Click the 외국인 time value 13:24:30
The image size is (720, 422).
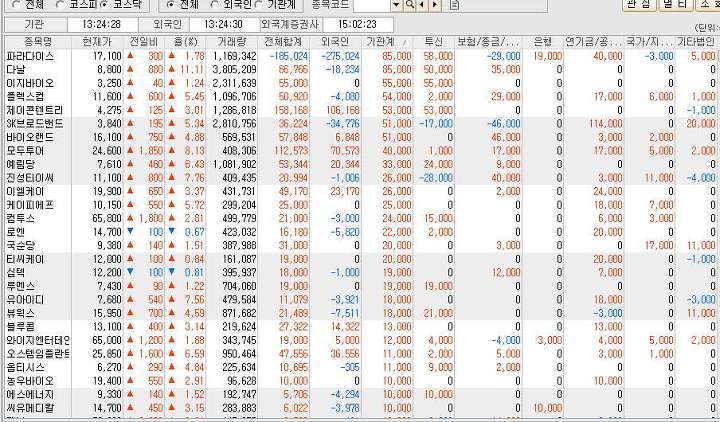(224, 24)
